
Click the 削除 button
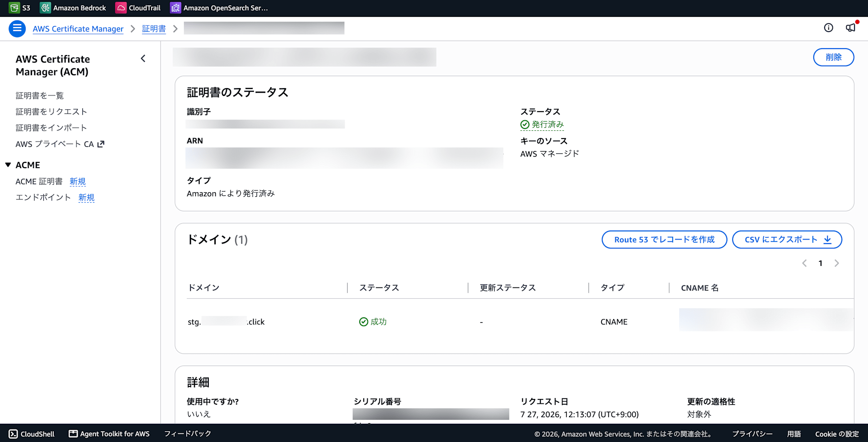[833, 57]
